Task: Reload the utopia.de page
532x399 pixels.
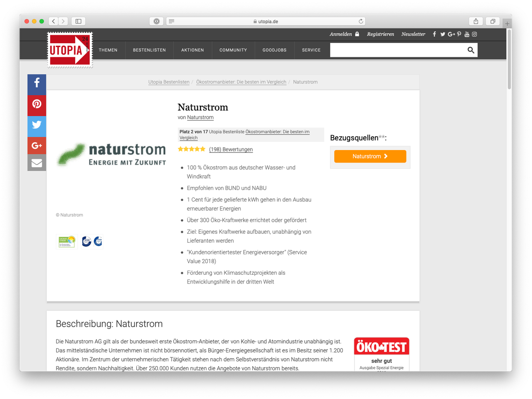Action: 361,21
